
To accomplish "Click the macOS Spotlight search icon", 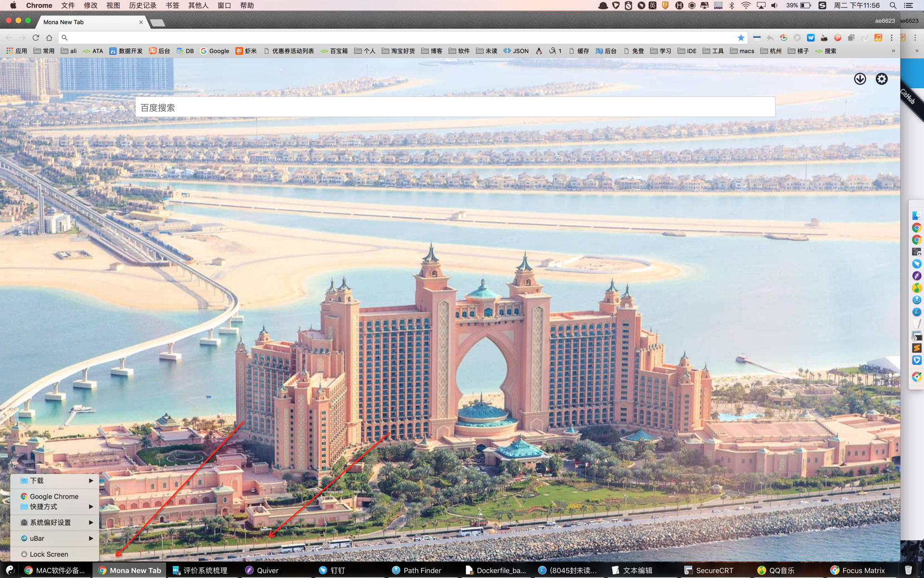I will (893, 5).
